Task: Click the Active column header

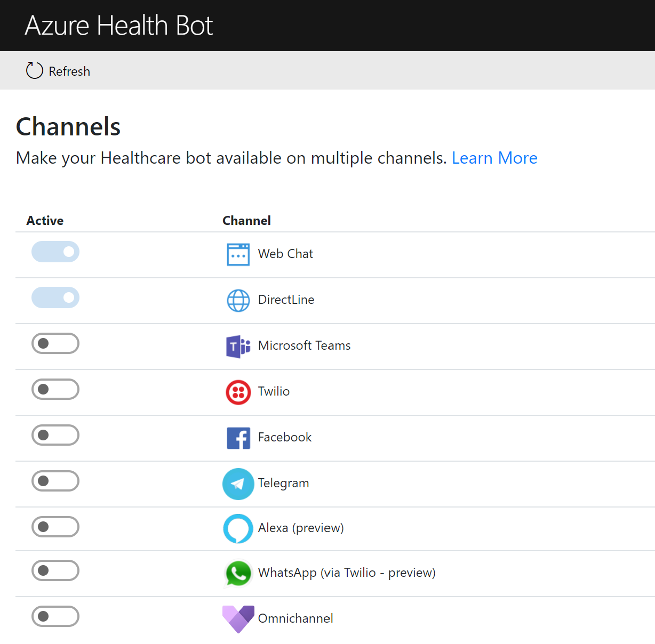Action: (45, 221)
